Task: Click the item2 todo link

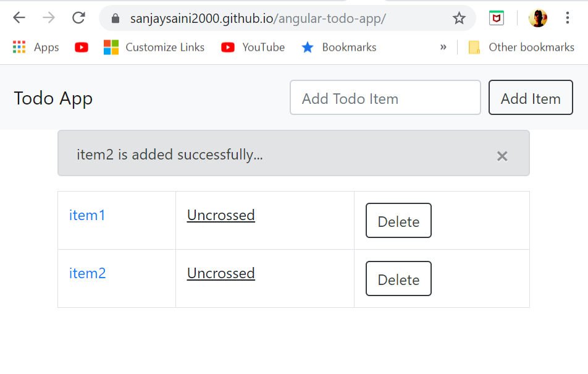Action: pos(88,273)
